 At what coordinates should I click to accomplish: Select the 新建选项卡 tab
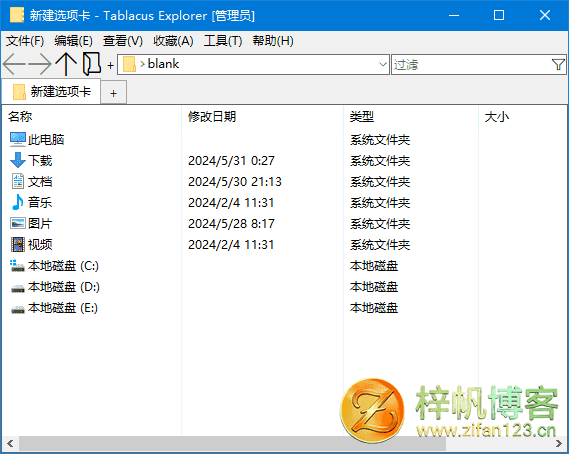click(51, 91)
